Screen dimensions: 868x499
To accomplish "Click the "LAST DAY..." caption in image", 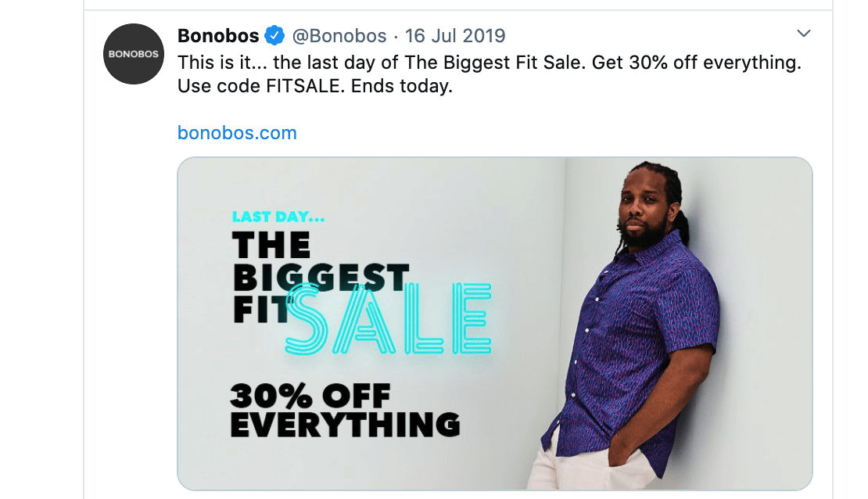I will [278, 217].
